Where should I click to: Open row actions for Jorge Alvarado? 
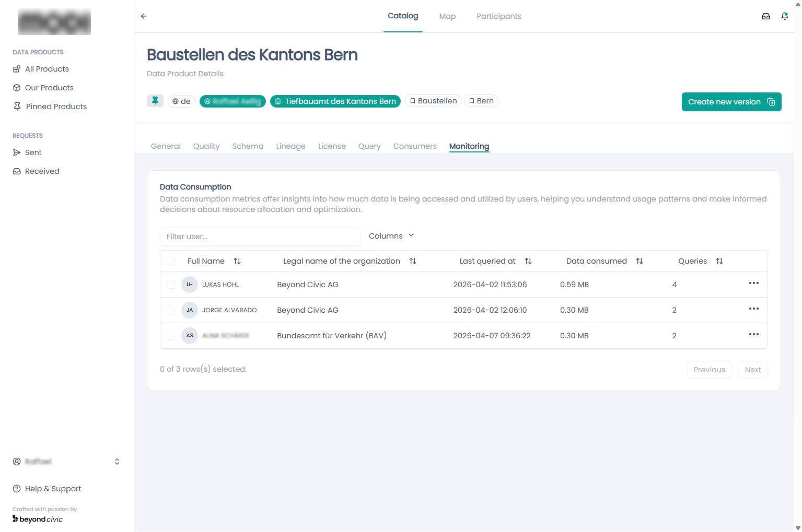click(x=754, y=309)
